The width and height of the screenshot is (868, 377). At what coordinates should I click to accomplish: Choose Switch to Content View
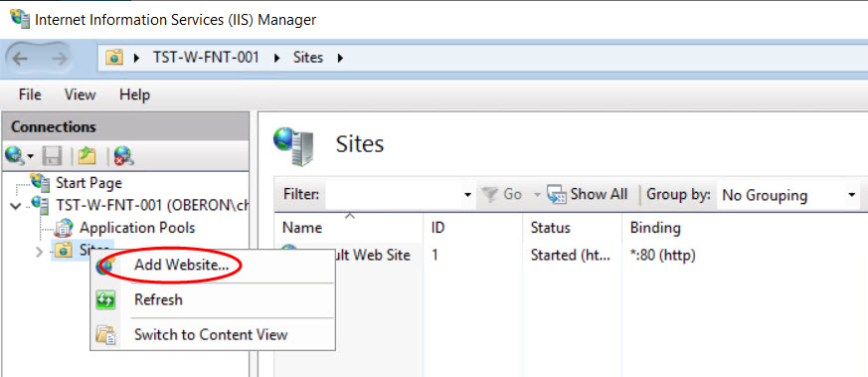click(211, 334)
